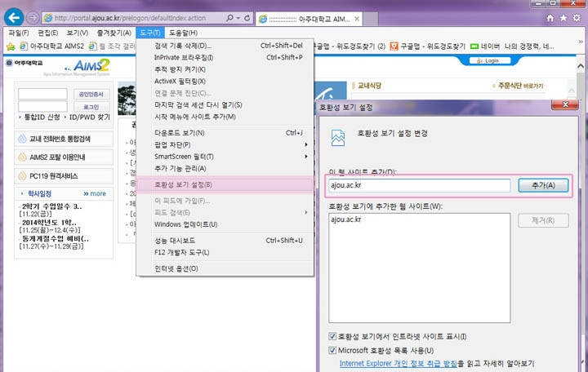Click the browser back arrow button
Viewport: 588px width, 372px height.
(14, 17)
